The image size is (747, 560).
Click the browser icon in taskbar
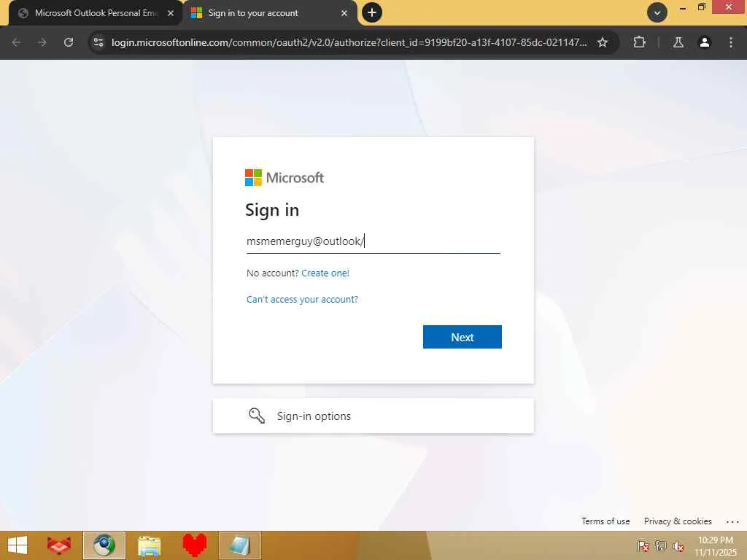pyautogui.click(x=104, y=545)
